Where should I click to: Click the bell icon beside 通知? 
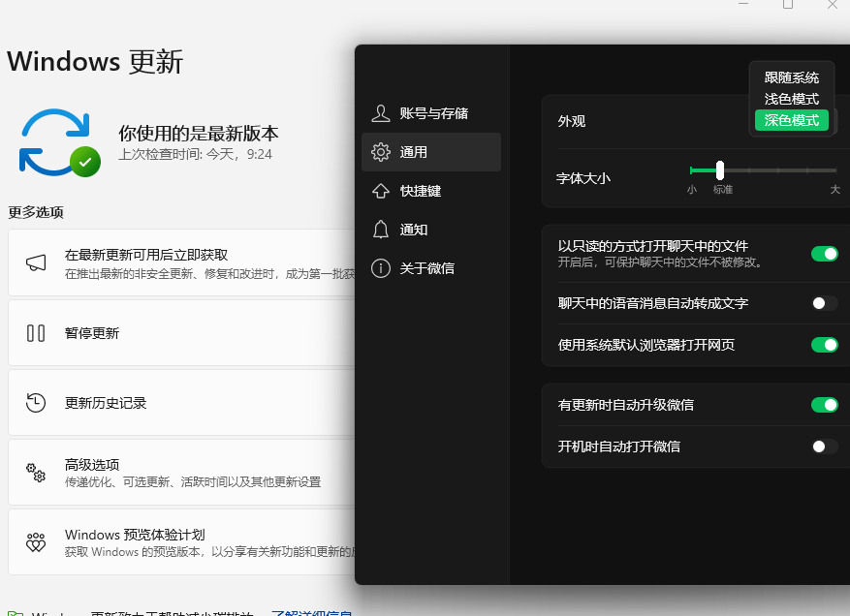381,230
